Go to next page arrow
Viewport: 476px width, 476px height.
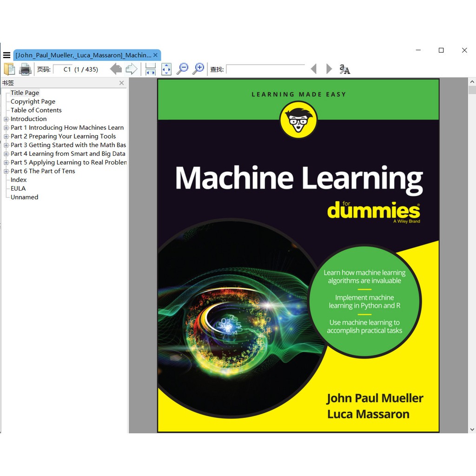132,69
